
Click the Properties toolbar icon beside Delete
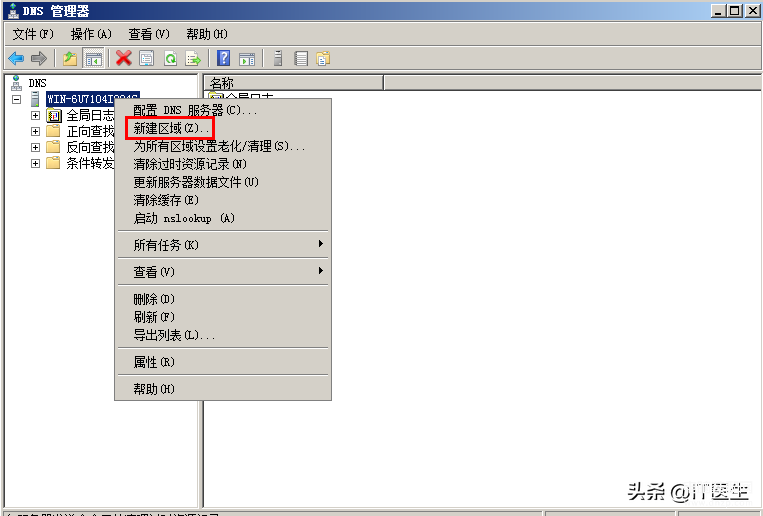pyautogui.click(x=146, y=59)
